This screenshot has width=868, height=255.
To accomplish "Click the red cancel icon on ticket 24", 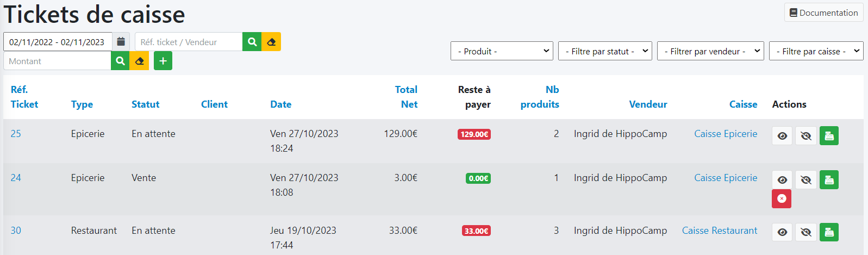I will tap(781, 199).
